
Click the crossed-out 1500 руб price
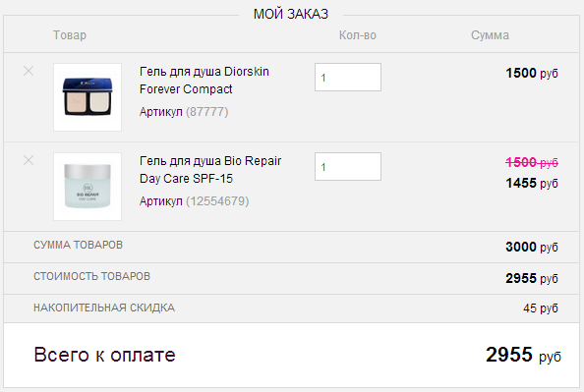click(532, 162)
